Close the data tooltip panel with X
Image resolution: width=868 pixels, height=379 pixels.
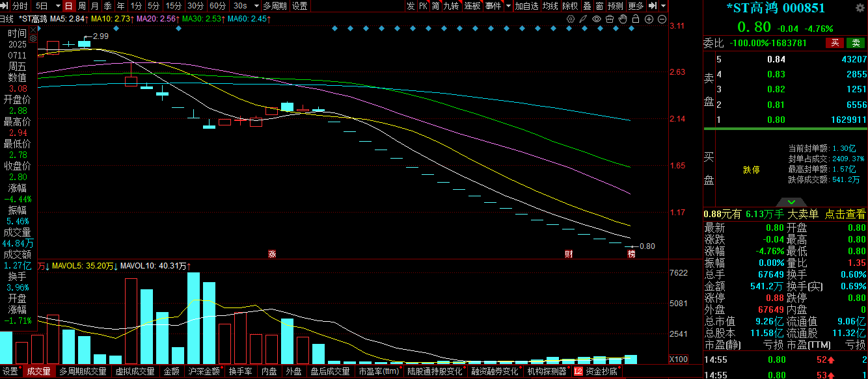pos(33,29)
